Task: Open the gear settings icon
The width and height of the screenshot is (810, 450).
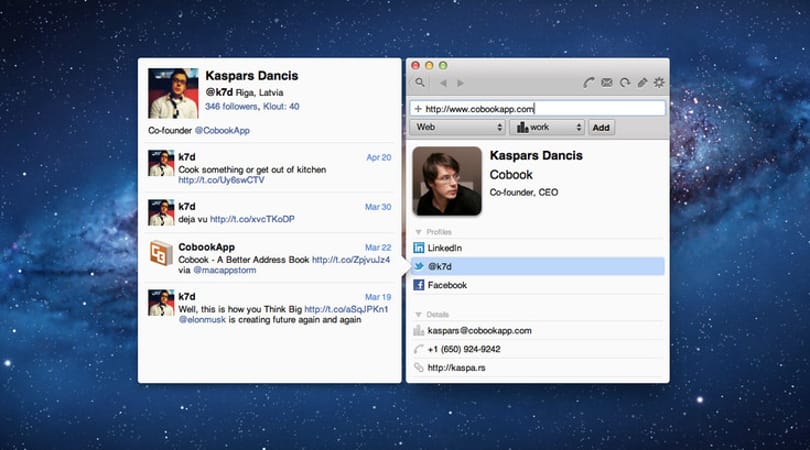Action: (x=659, y=83)
